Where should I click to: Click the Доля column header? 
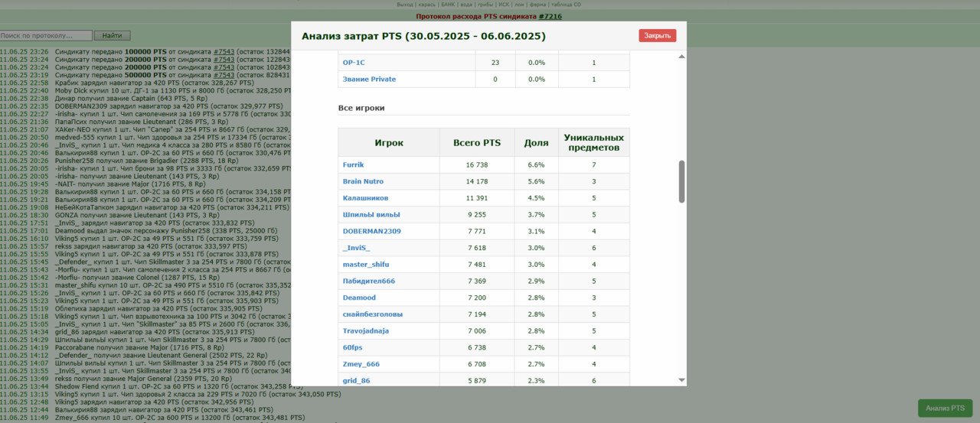tap(536, 142)
